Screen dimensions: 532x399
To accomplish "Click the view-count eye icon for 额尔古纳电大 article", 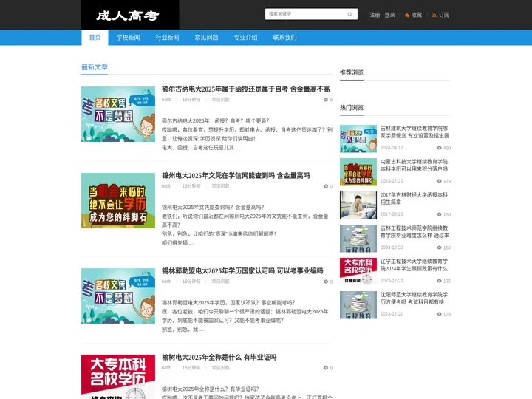I will tap(326, 100).
